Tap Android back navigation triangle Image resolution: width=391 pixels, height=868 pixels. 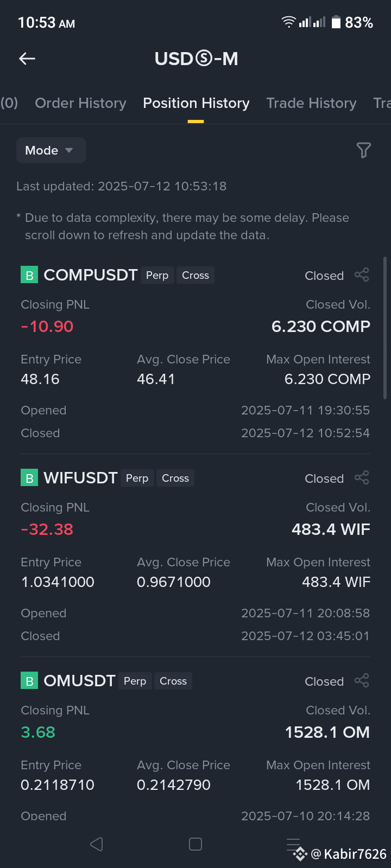pos(97,844)
